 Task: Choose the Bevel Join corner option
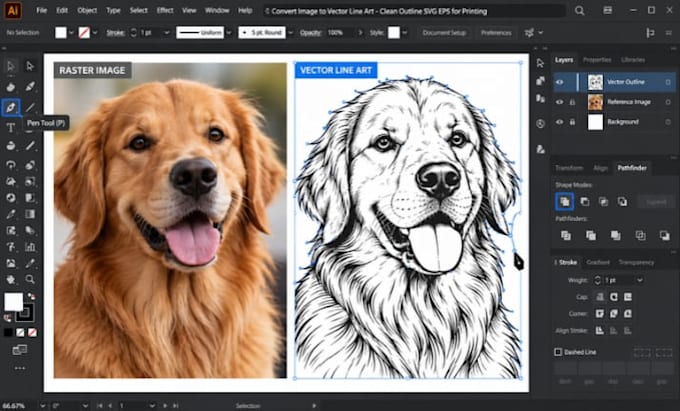[x=628, y=313]
